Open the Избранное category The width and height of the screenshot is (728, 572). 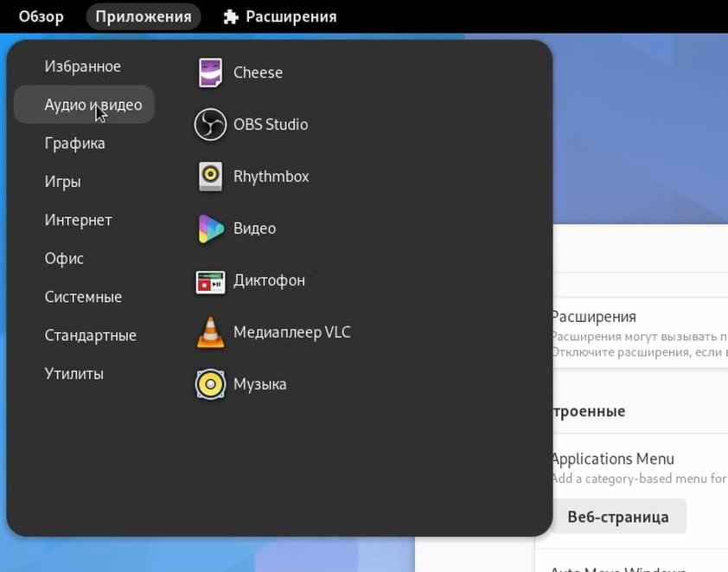(x=84, y=67)
